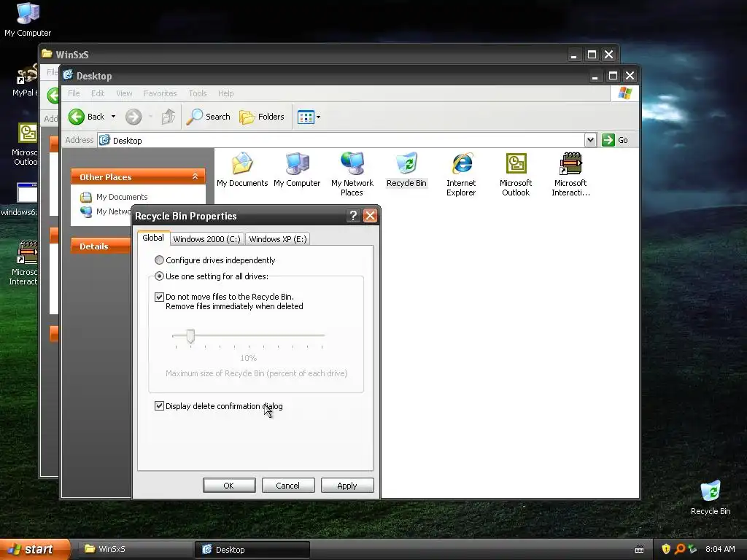Switch to the Windows 2000 (C:) tab
747x560 pixels.
[206, 239]
